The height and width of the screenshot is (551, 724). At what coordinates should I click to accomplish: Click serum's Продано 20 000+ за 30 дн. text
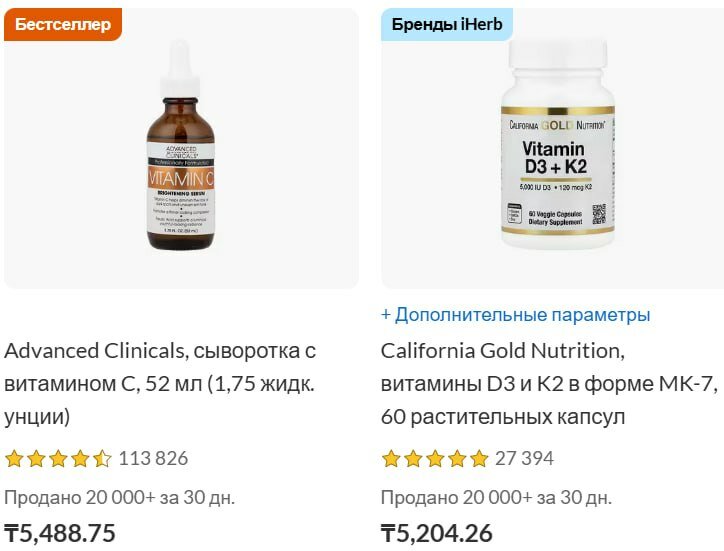(120, 498)
